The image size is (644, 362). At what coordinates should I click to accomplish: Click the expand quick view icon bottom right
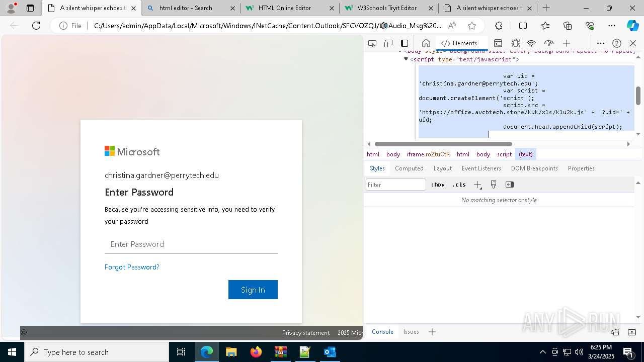tap(632, 332)
